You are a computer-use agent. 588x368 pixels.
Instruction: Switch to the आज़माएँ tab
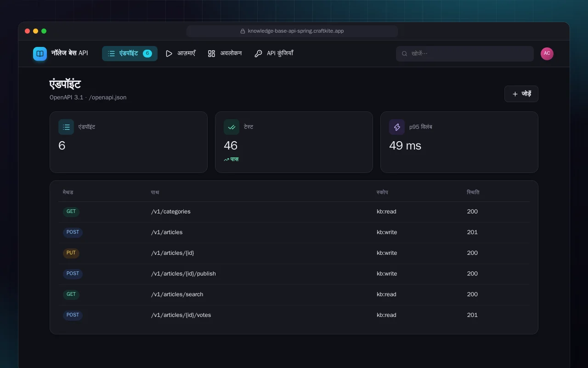click(x=181, y=54)
